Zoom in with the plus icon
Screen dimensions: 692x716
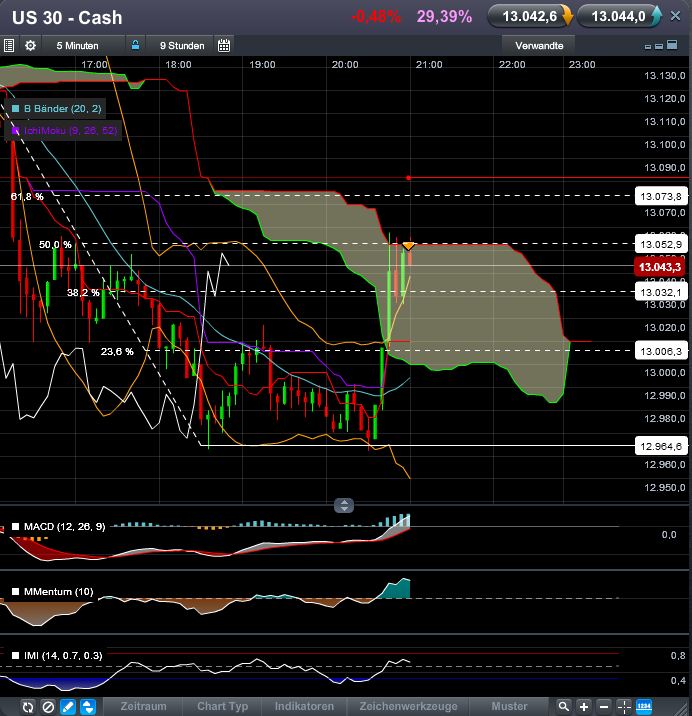click(x=585, y=706)
